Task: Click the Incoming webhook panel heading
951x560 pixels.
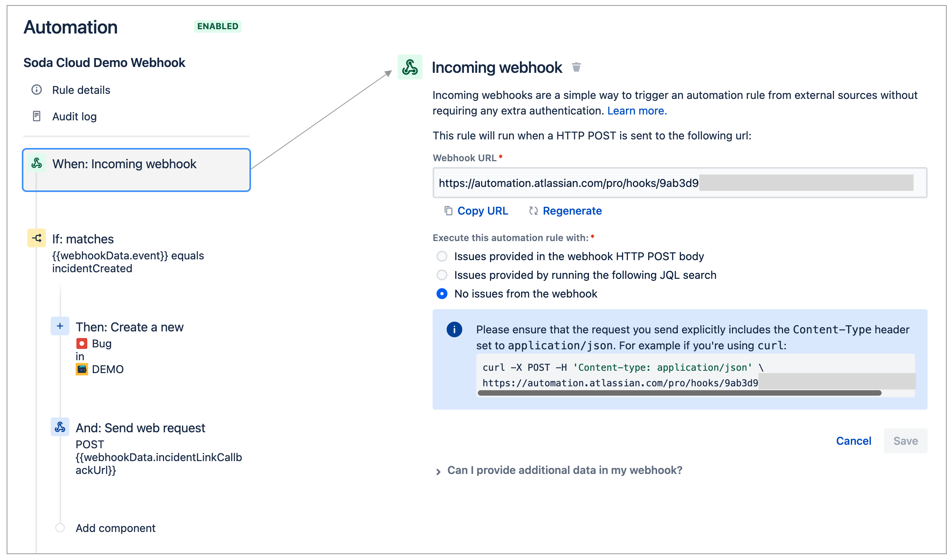Action: coord(497,67)
